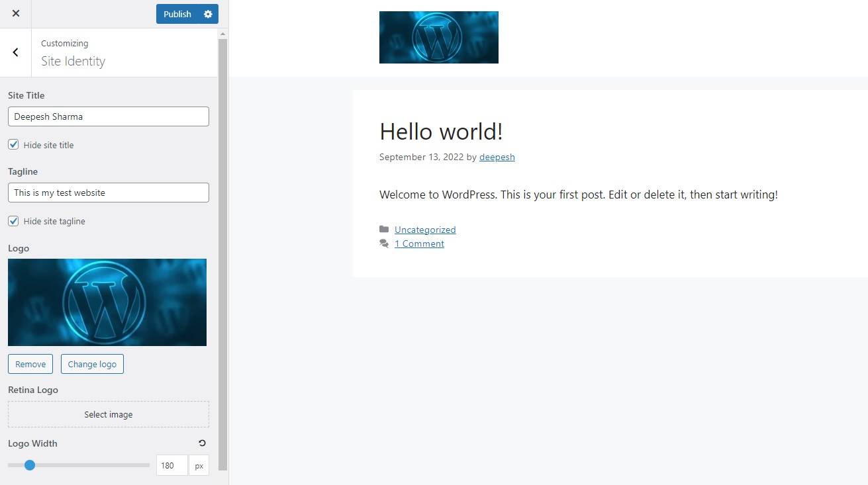
Task: Click the WordPress logo in site header
Action: [438, 37]
